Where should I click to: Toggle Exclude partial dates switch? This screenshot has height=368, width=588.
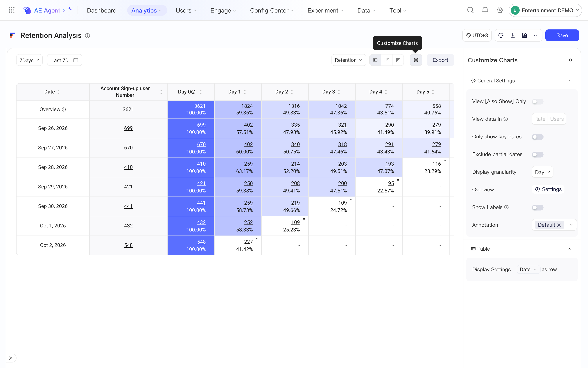click(537, 155)
